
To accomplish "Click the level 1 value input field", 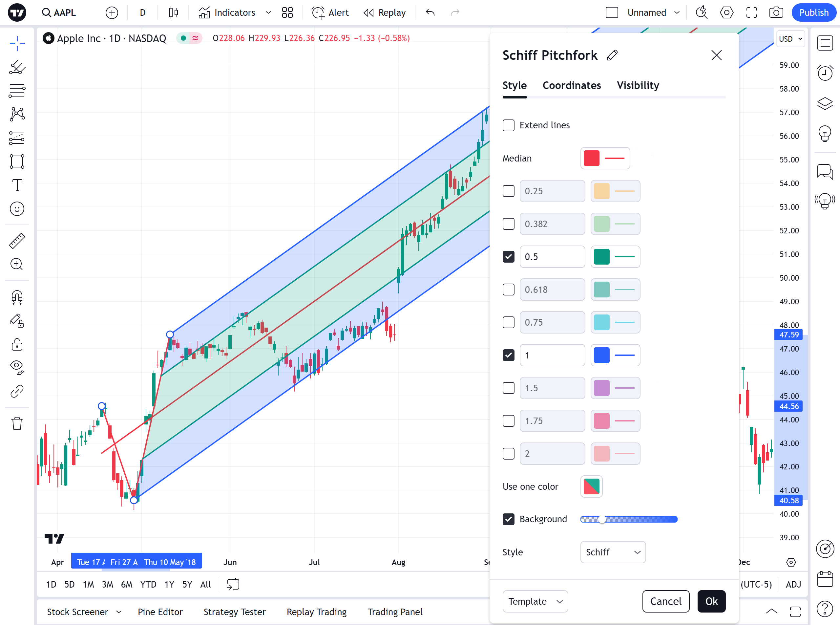I will 552,355.
